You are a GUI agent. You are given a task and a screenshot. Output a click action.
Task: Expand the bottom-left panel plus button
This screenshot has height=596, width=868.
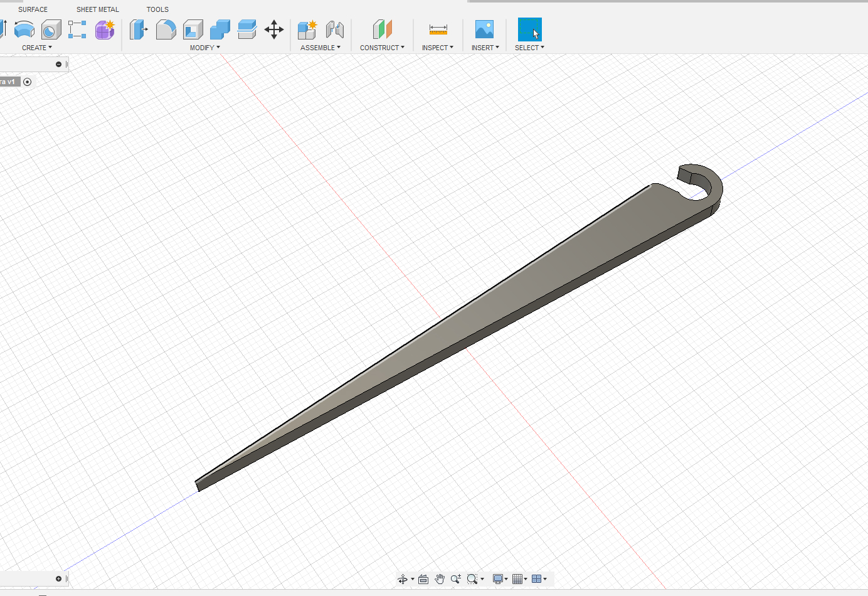pos(58,579)
